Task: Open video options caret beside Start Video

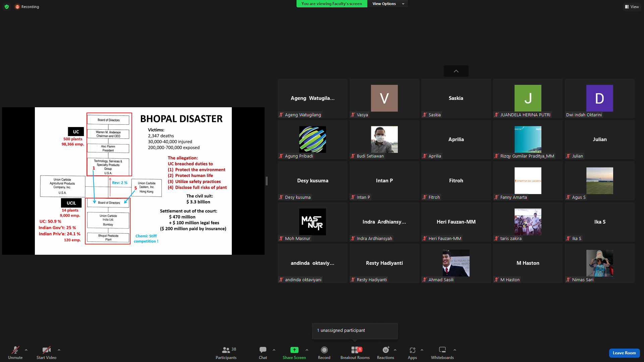Action: click(59, 350)
